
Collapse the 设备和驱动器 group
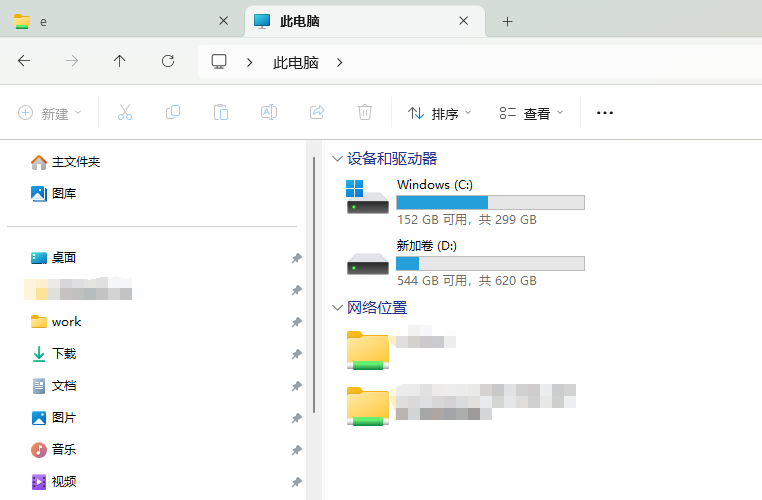click(x=337, y=159)
